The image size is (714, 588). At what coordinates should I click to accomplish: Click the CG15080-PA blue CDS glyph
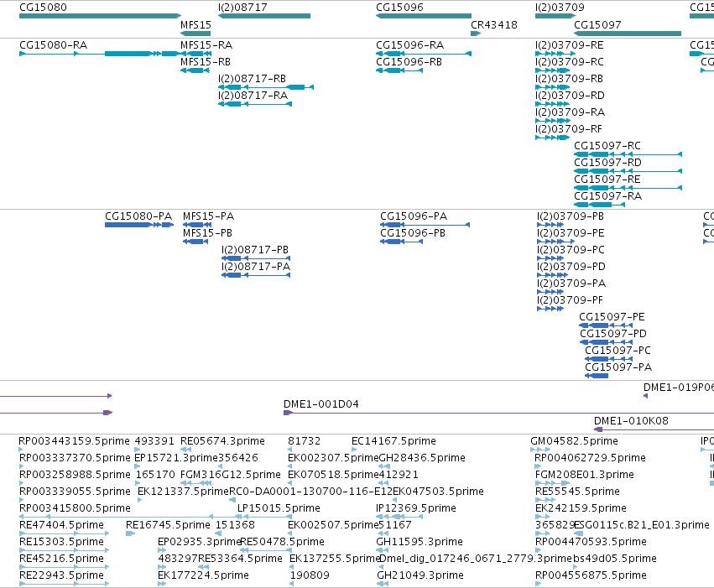(x=139, y=225)
